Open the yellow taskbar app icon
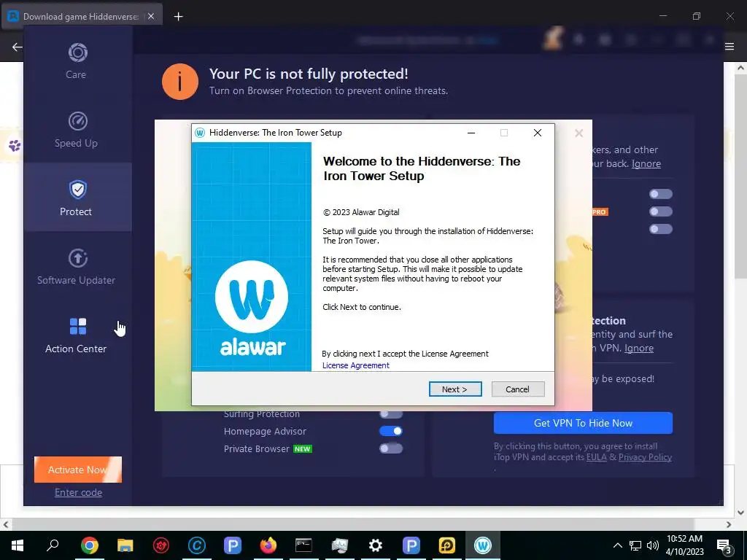The width and height of the screenshot is (747, 560). [447, 545]
